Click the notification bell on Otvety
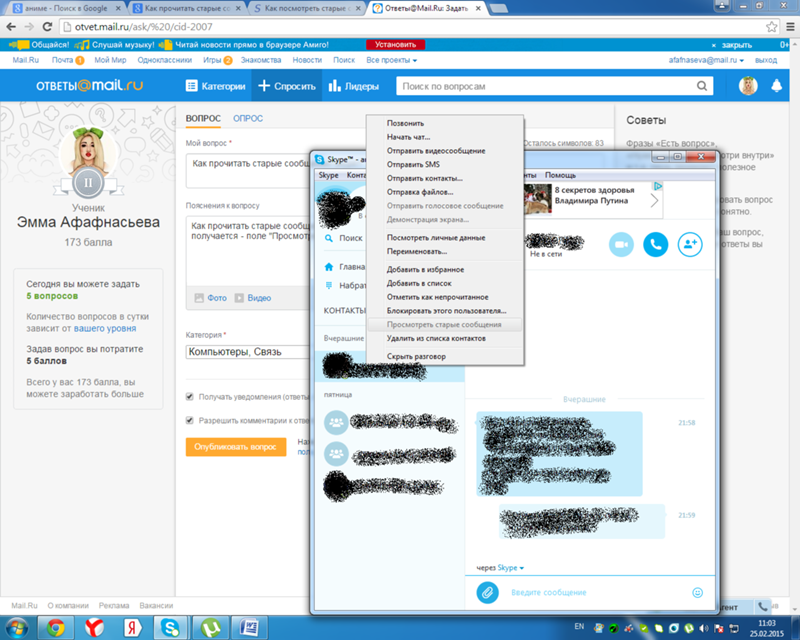Image resolution: width=800 pixels, height=640 pixels. 777,86
